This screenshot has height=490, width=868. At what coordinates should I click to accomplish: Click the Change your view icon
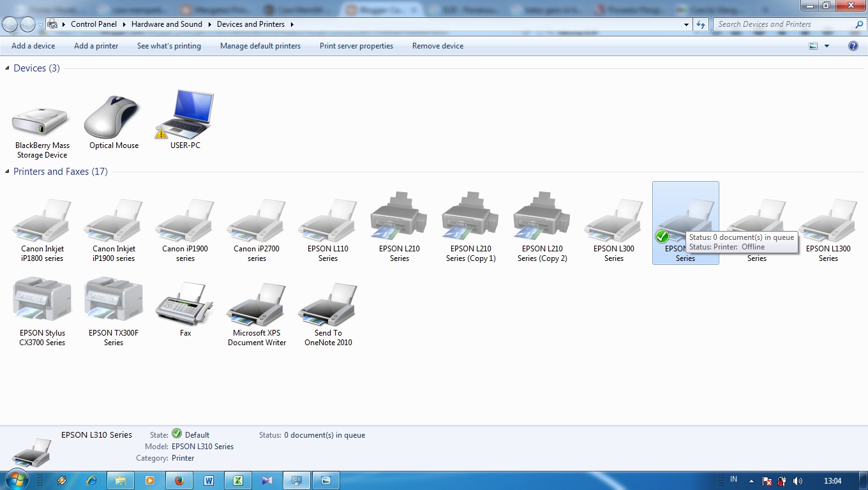(813, 46)
